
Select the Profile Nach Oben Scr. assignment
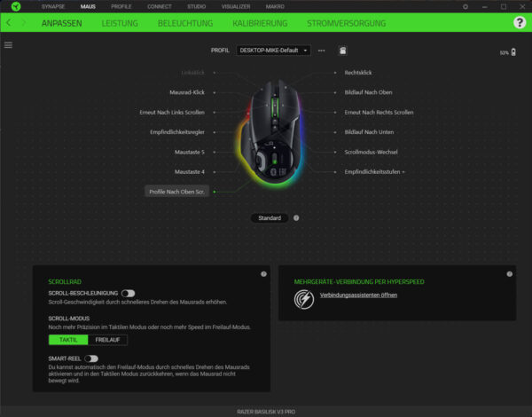(177, 191)
